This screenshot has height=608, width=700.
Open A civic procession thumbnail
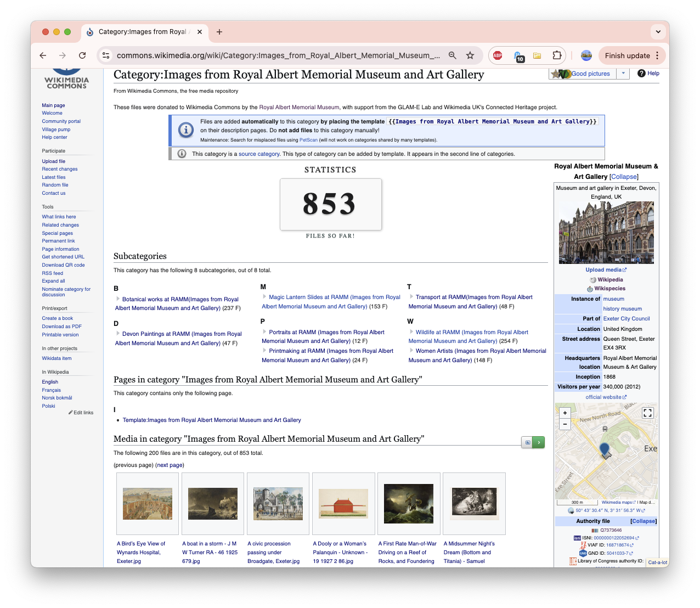pos(278,504)
